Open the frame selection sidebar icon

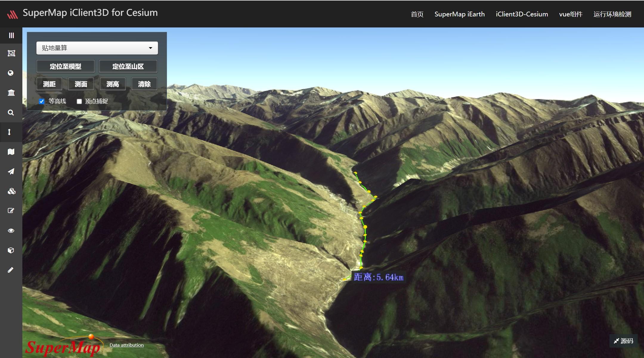[x=11, y=53]
